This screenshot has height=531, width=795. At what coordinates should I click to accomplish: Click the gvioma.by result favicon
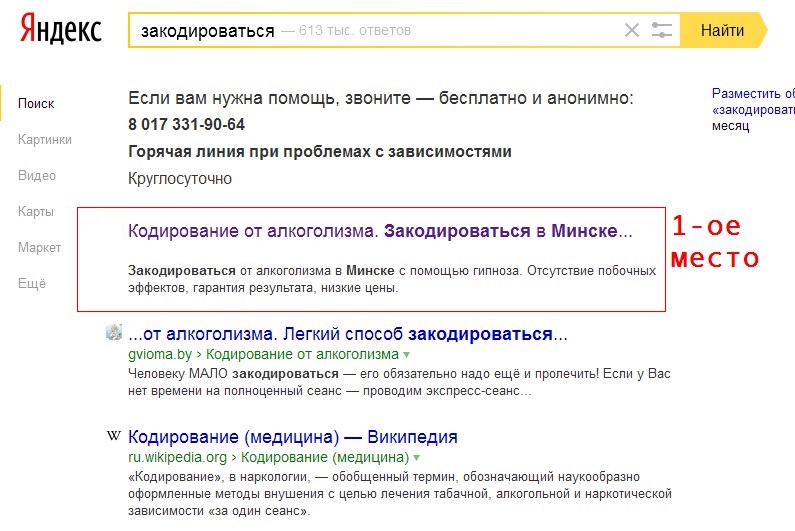(x=114, y=333)
